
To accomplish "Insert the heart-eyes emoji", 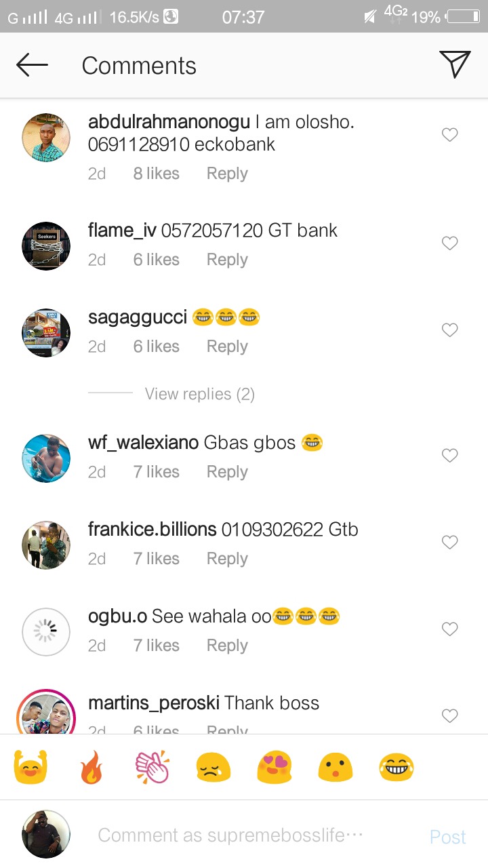I will [x=274, y=768].
